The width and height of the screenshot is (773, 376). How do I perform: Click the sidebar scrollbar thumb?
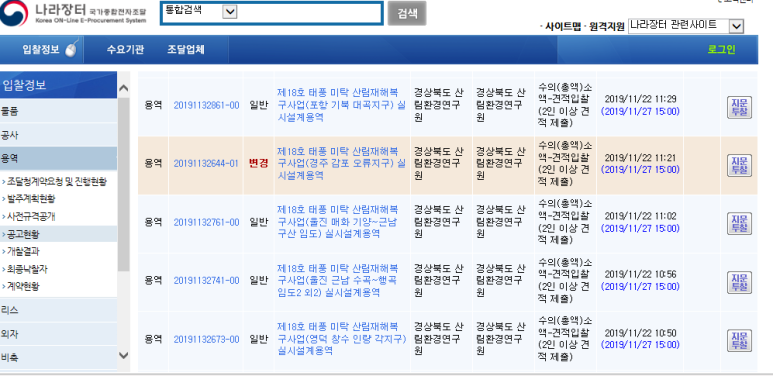(x=124, y=184)
